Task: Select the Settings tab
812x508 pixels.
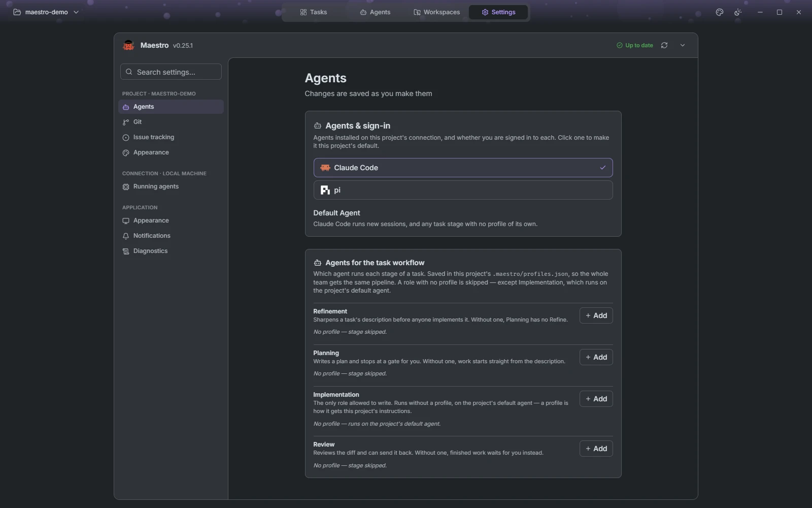Action: [x=498, y=12]
